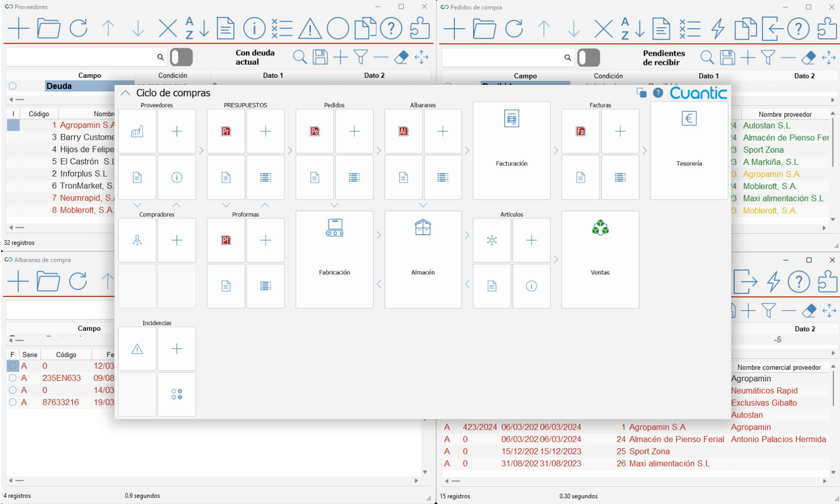
Task: Select the Sport Zona row in Pedidos de compra list
Action: 779,150
